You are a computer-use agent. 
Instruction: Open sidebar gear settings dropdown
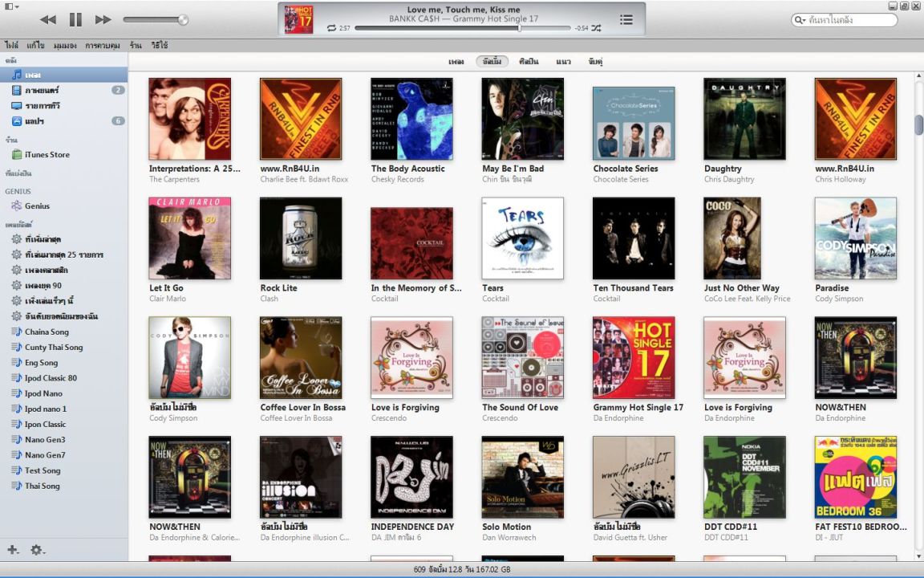click(x=37, y=550)
